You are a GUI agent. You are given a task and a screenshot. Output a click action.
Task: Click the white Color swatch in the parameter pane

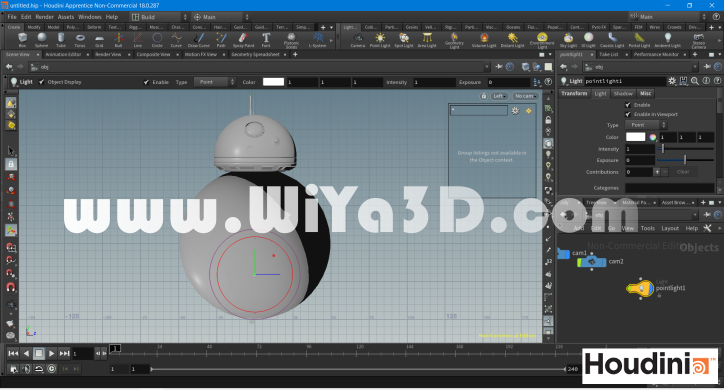tap(635, 137)
